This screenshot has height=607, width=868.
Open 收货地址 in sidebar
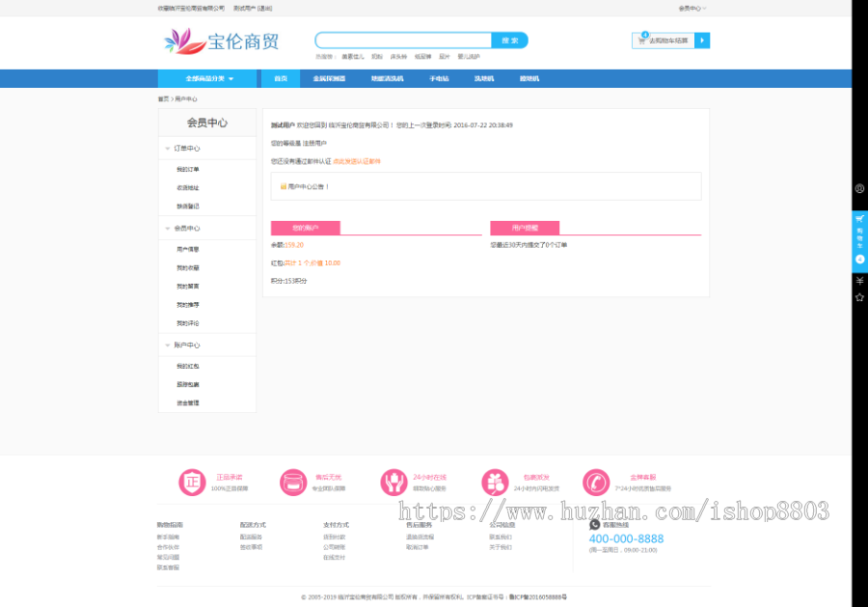coord(188,188)
